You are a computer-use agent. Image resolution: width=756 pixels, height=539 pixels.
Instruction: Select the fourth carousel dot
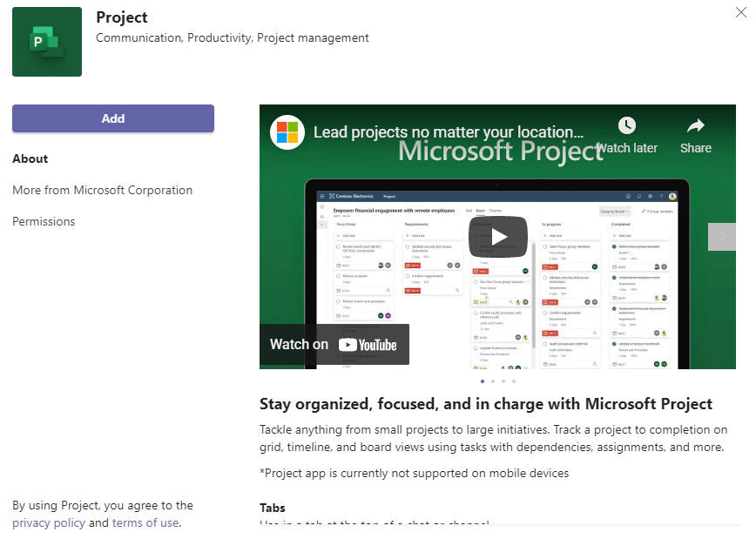pyautogui.click(x=514, y=381)
